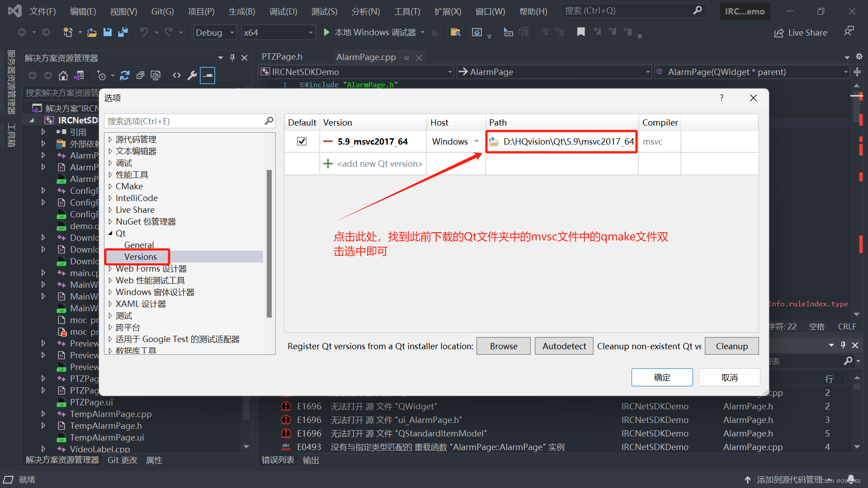Click the Open File folder icon

pos(92,32)
